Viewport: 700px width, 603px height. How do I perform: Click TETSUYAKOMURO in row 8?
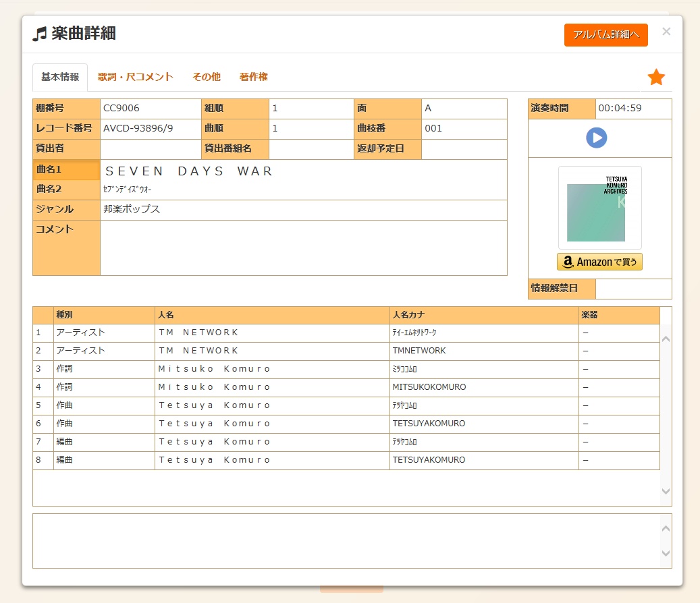429,460
